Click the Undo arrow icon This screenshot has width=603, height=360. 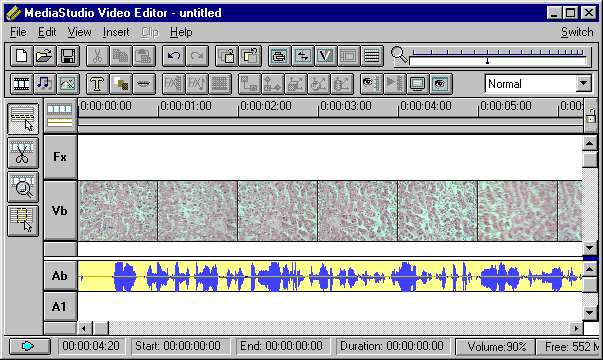click(x=174, y=56)
